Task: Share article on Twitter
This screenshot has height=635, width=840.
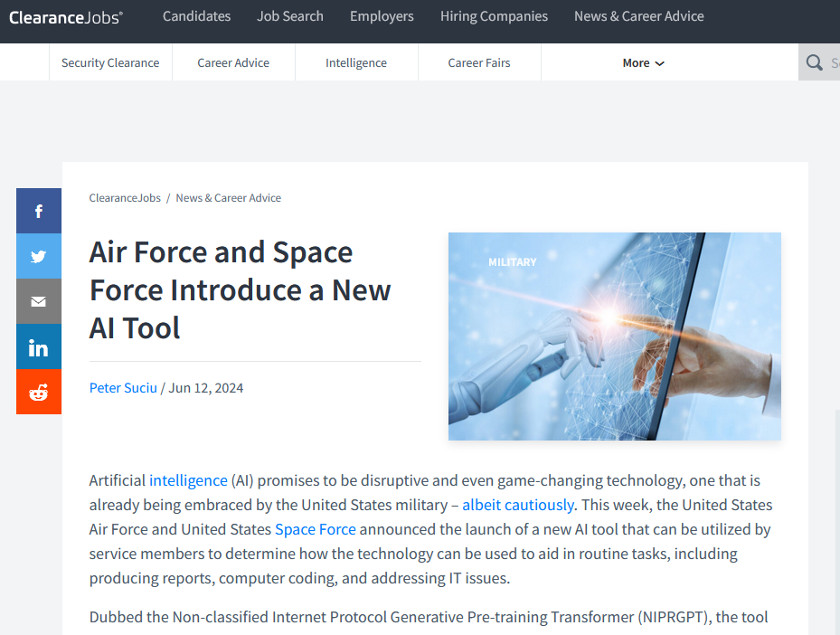Action: 39,256
